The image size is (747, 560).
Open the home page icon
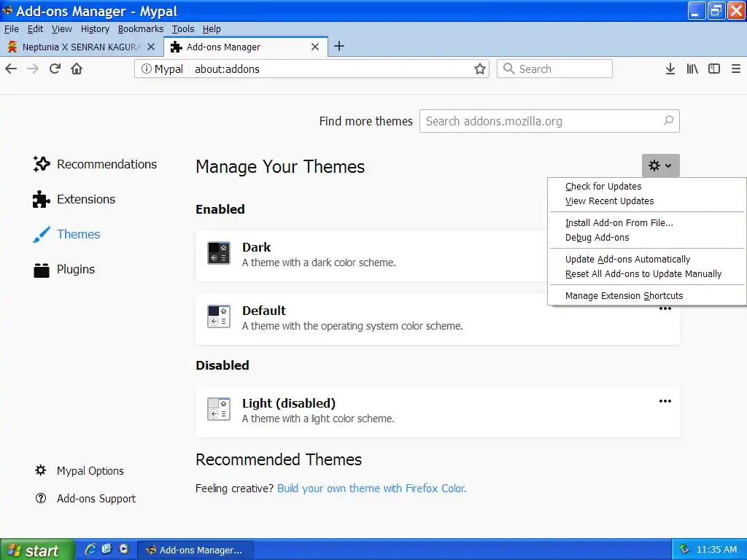[77, 69]
